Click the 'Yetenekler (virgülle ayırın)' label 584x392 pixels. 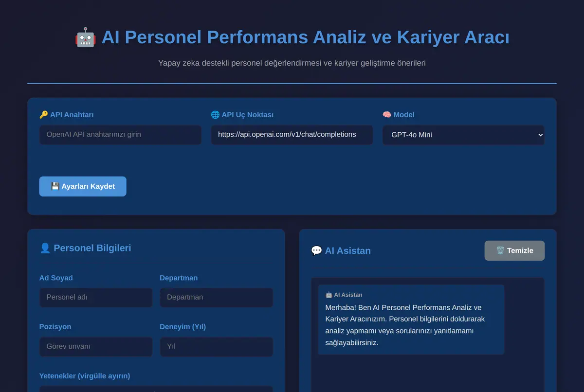pos(85,376)
